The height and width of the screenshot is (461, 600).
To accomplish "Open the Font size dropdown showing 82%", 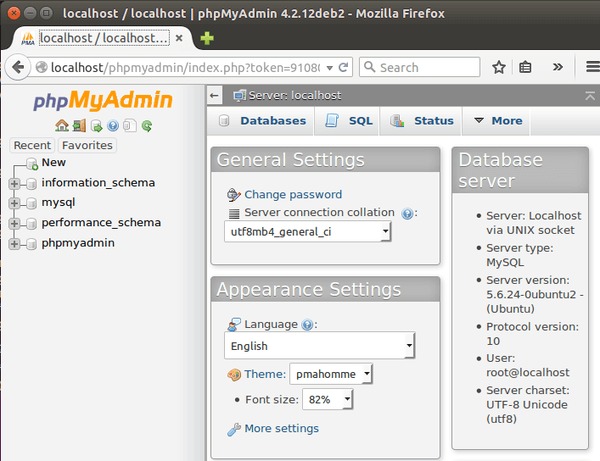I will click(328, 400).
